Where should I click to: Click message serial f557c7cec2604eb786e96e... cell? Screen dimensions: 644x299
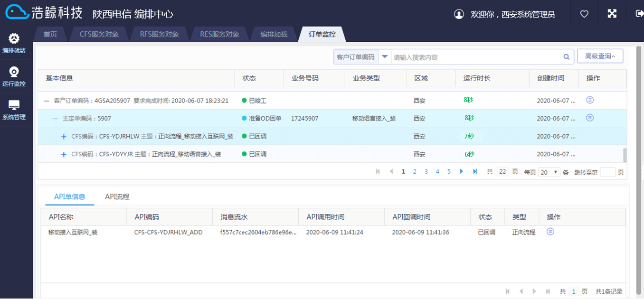258,233
